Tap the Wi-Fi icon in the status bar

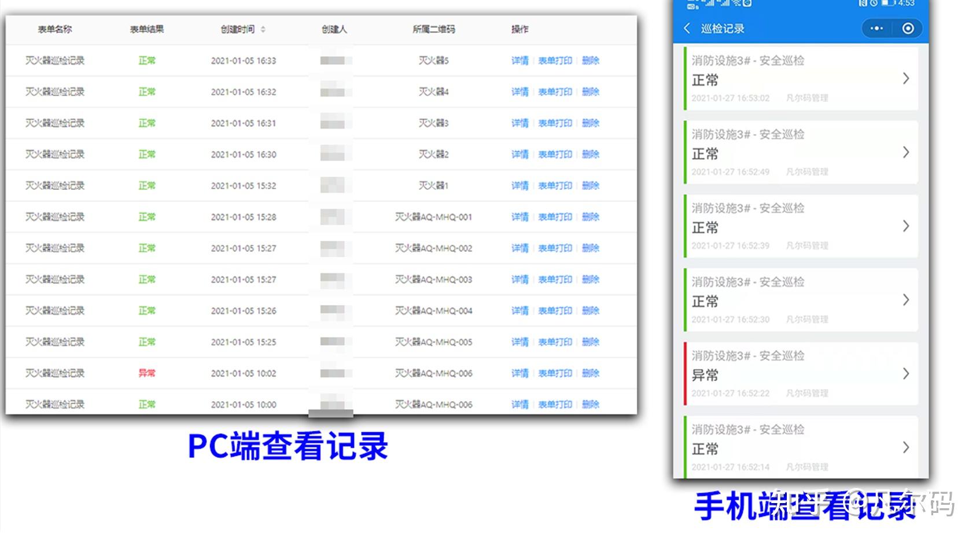pyautogui.click(x=736, y=3)
